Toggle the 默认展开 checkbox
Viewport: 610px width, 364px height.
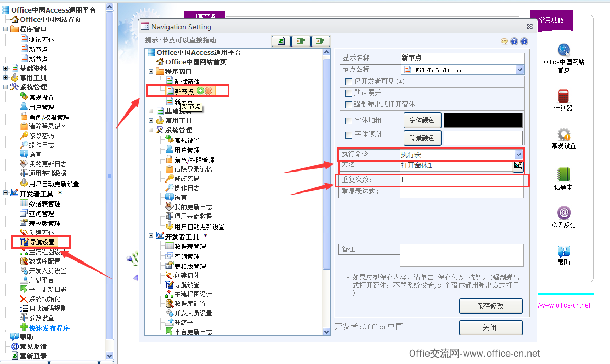coord(348,93)
